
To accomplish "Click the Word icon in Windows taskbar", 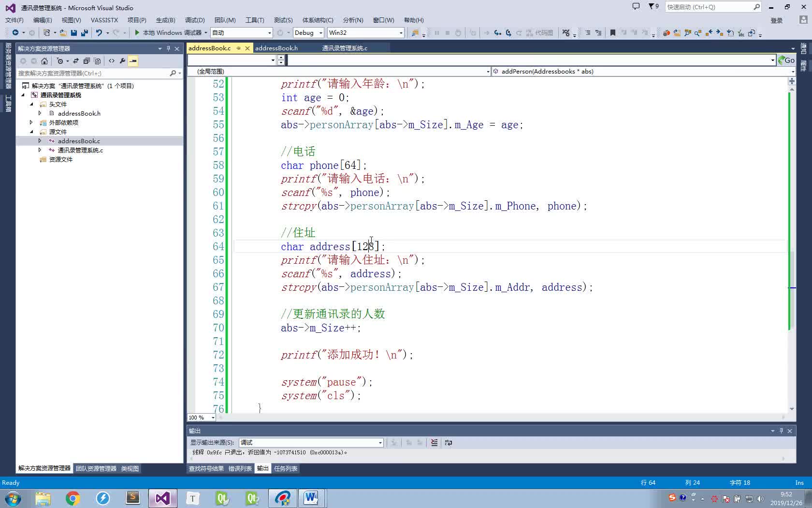I will coord(311,498).
